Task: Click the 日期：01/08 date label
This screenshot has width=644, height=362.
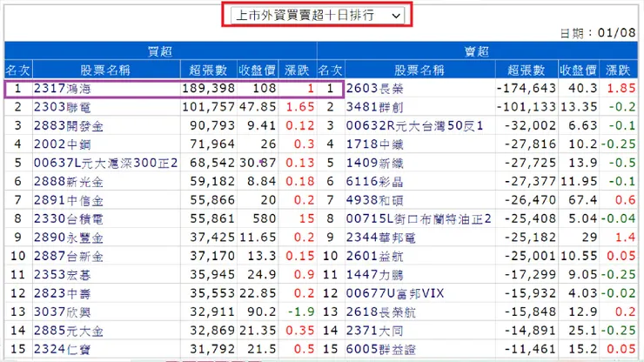Action: pos(598,33)
